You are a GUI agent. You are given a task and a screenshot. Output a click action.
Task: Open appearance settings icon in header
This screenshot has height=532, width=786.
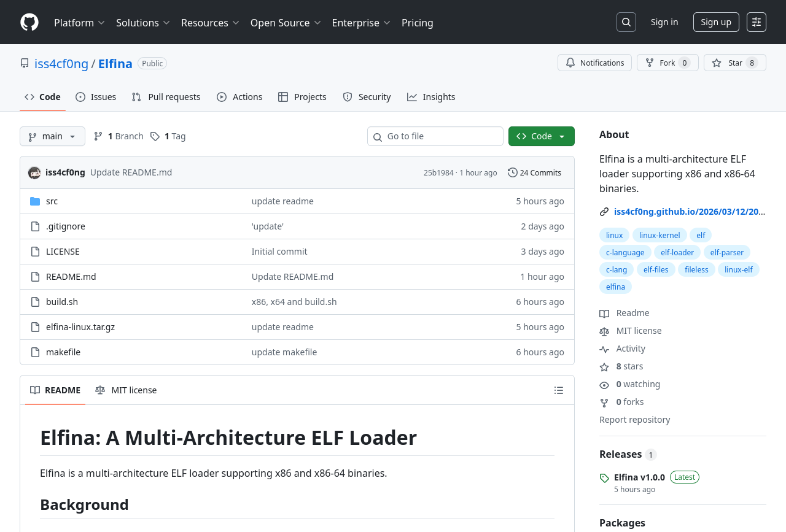pos(756,22)
